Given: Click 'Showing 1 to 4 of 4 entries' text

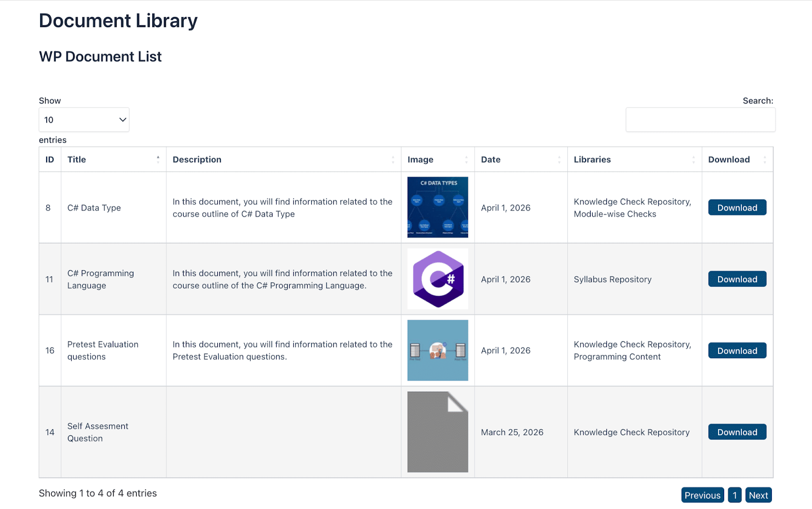Looking at the screenshot, I should click(x=98, y=493).
